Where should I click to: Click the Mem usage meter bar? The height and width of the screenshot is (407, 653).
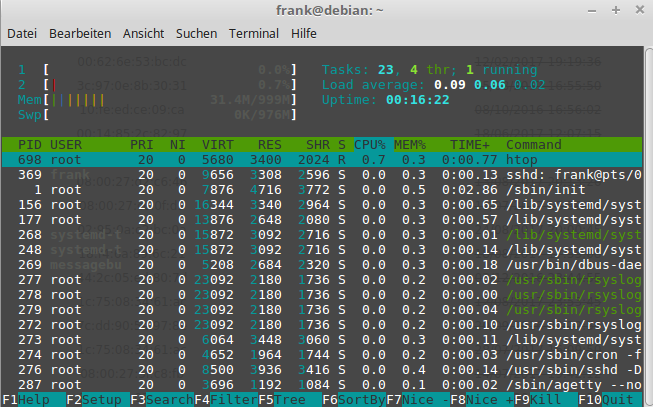(157, 100)
